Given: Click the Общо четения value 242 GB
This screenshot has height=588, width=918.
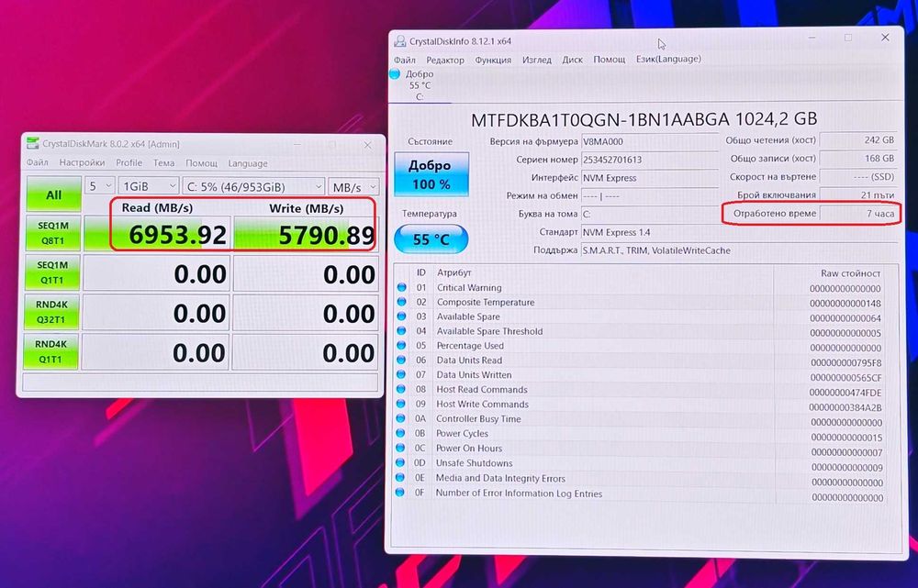Looking at the screenshot, I should pos(858,140).
